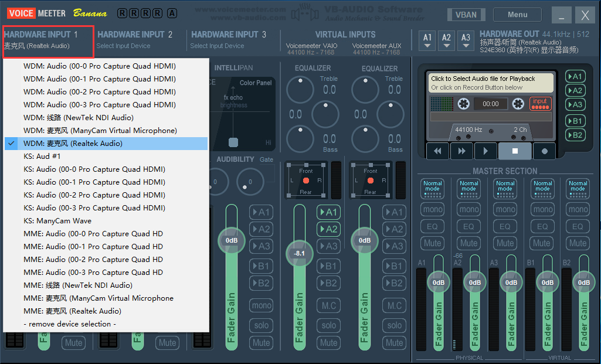Image resolution: width=601 pixels, height=364 pixels.
Task: Toggle recorder A3 bus assignment
Action: 575,104
